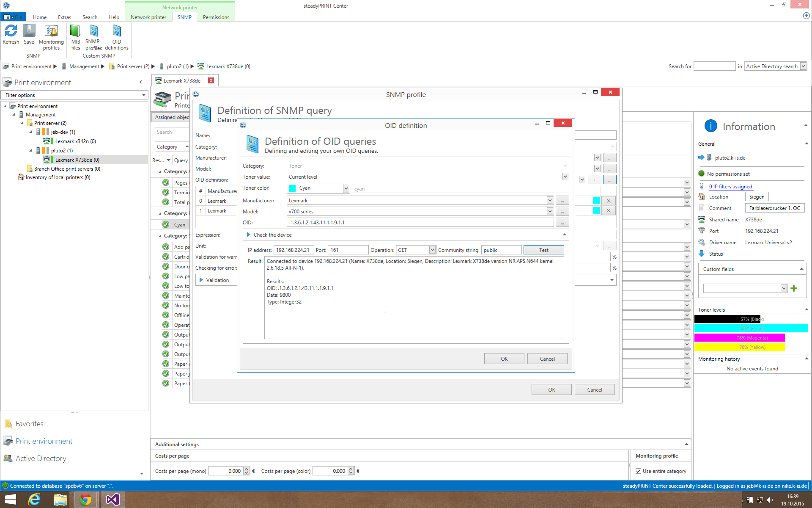The image size is (812, 508).
Task: Click the Community string field
Action: tap(501, 250)
